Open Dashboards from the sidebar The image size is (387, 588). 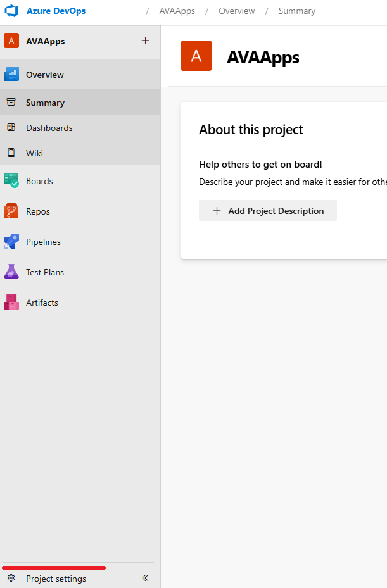click(49, 128)
